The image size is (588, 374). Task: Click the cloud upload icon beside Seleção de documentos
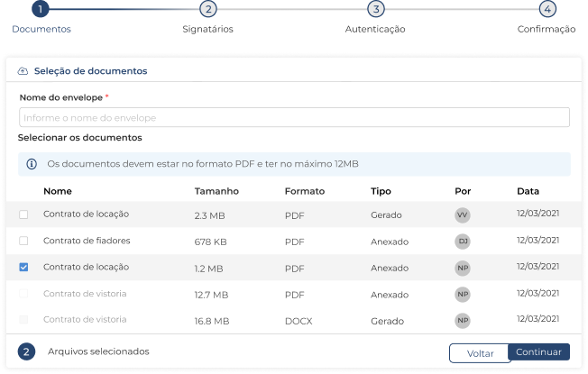[23, 71]
